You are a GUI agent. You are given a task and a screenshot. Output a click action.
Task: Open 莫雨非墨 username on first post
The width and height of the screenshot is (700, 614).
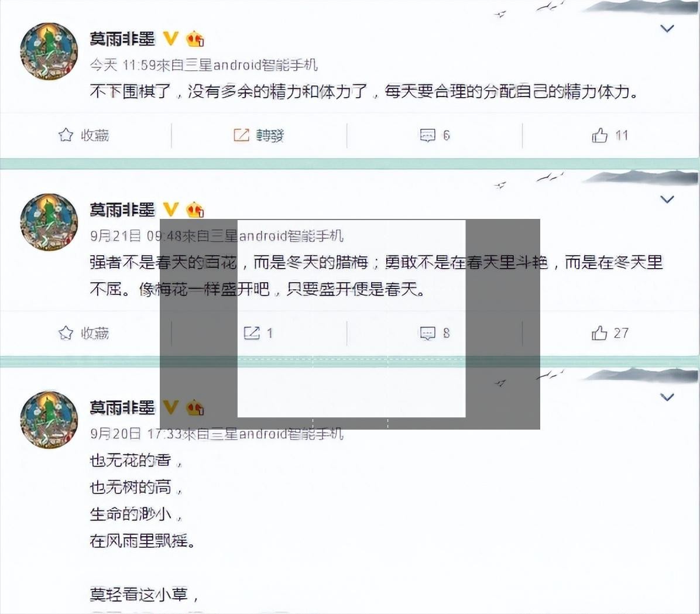[x=122, y=39]
